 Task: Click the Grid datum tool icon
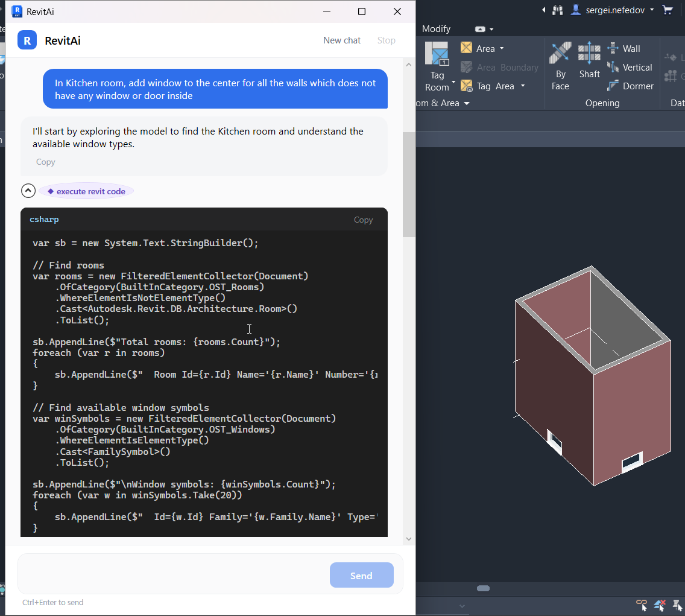click(670, 77)
